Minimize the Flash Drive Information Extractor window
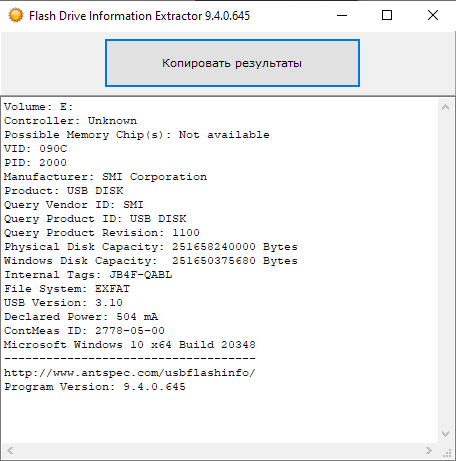 tap(342, 15)
